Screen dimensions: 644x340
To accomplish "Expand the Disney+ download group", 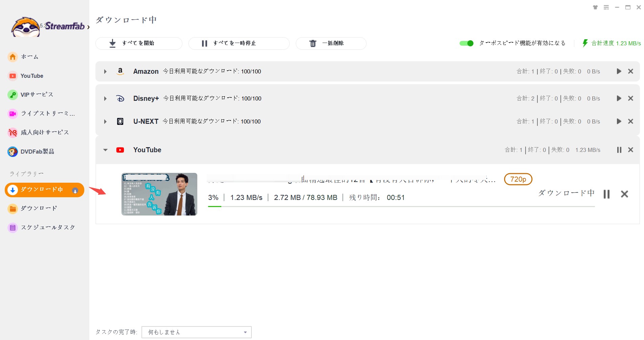I will [x=105, y=98].
